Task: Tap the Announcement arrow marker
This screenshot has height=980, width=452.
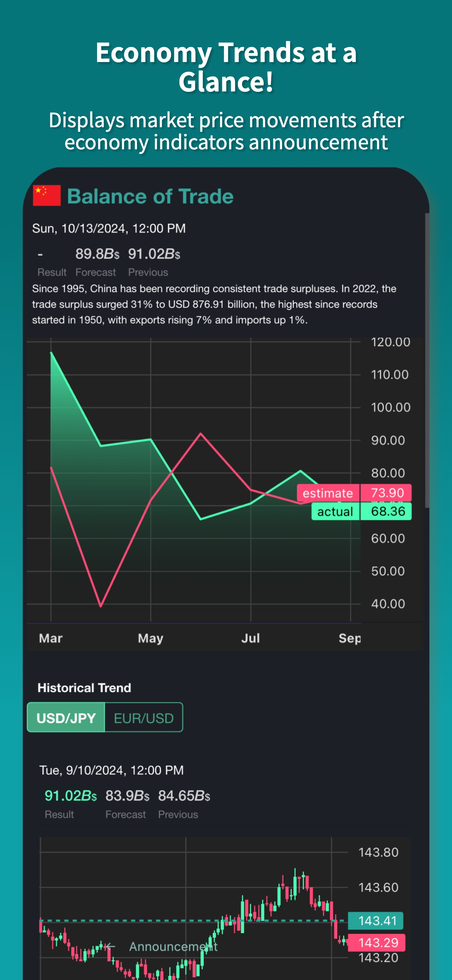Action: click(x=110, y=946)
